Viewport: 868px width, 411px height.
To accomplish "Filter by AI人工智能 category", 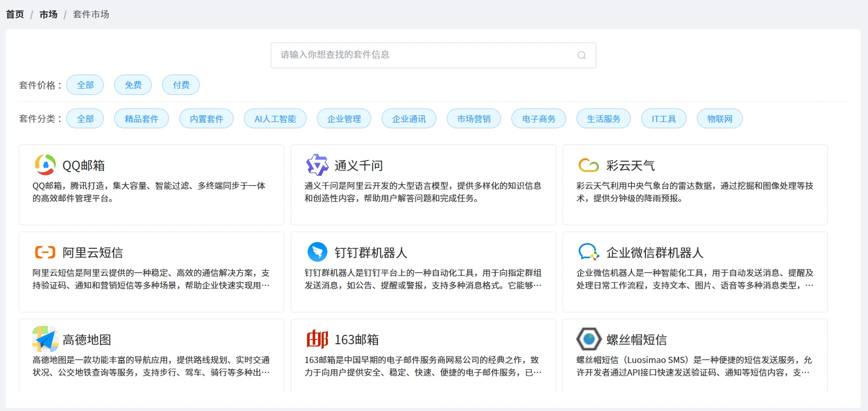I will coord(275,119).
